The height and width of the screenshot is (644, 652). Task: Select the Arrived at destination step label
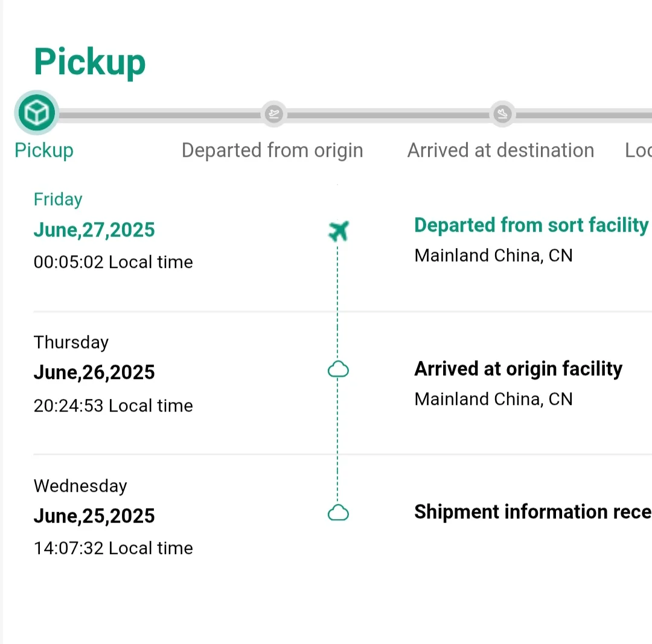(500, 150)
